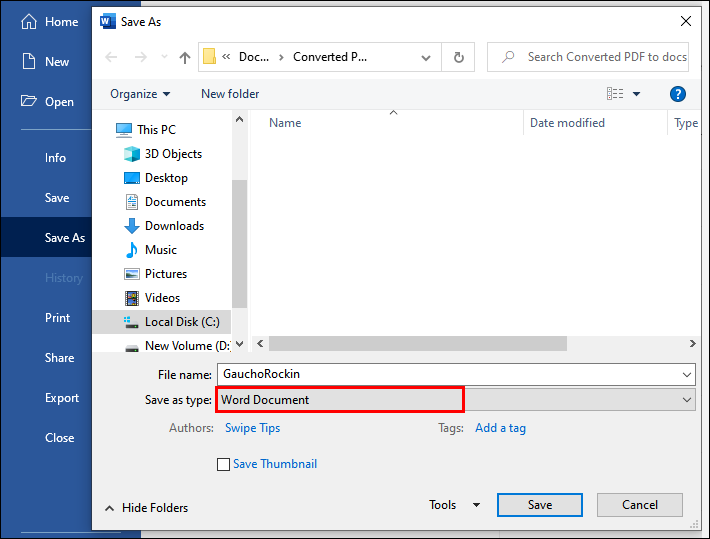The image size is (710, 539).
Task: Open the view options dropdown arrow
Action: [636, 94]
